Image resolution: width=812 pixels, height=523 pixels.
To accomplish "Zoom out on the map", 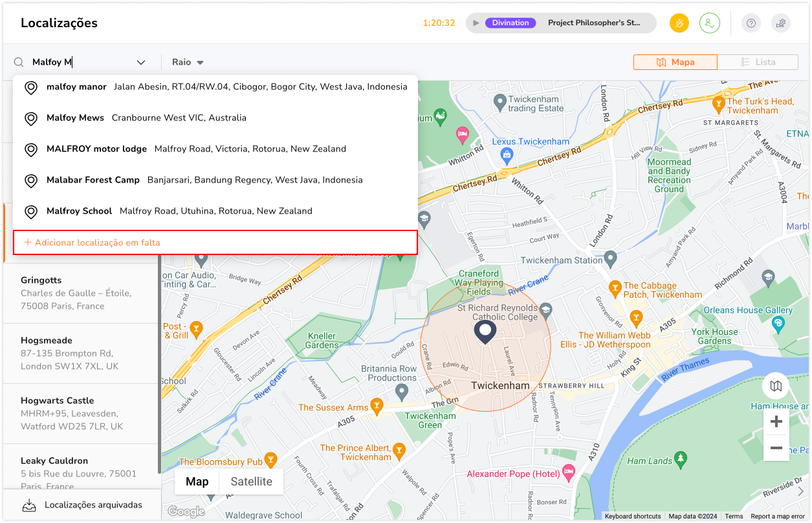I will [776, 448].
